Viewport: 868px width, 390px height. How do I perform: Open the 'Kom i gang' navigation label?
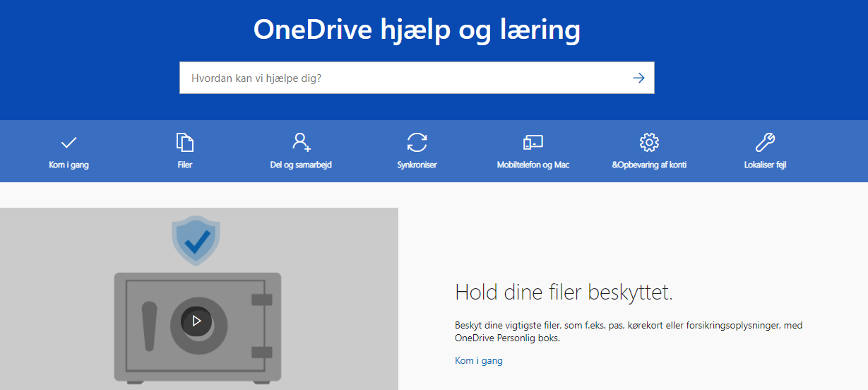point(69,165)
